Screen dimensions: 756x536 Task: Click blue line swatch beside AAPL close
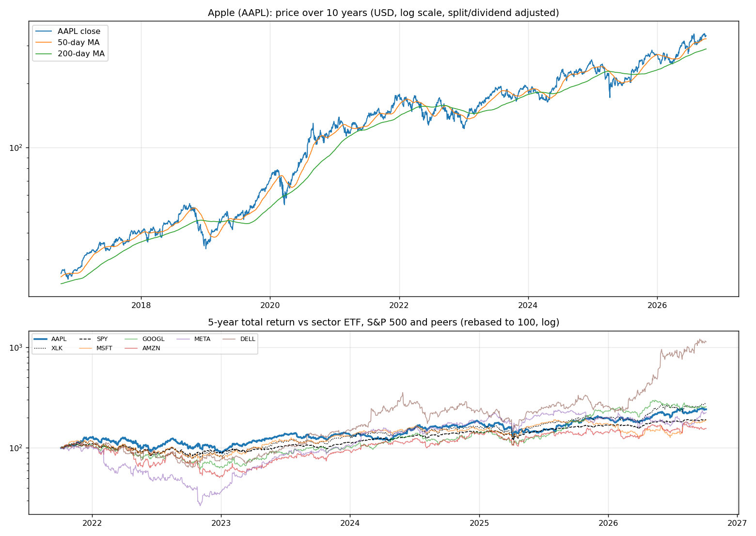[x=44, y=32]
